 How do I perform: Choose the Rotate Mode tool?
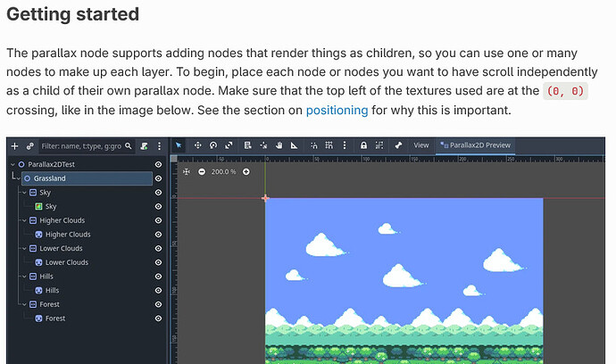tap(213, 145)
